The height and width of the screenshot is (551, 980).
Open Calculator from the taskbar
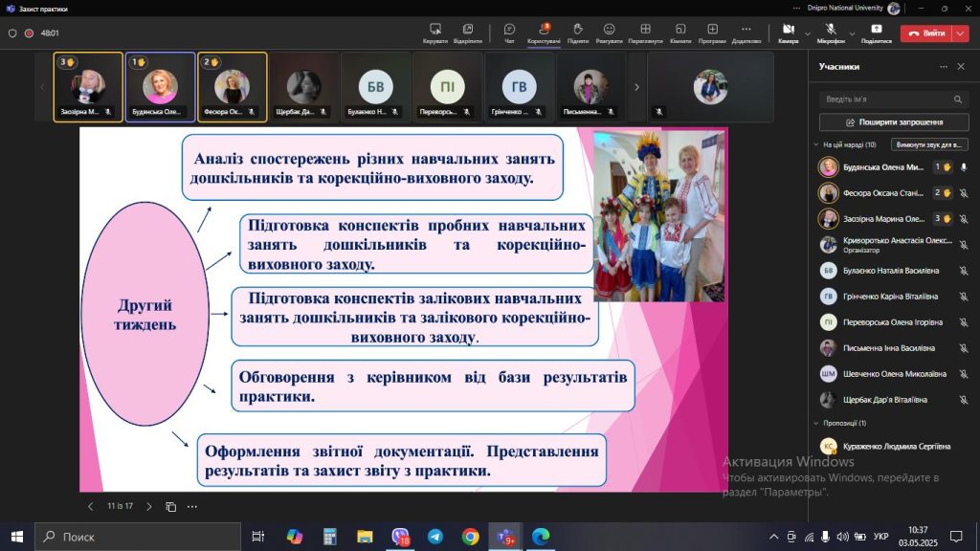coord(329,537)
